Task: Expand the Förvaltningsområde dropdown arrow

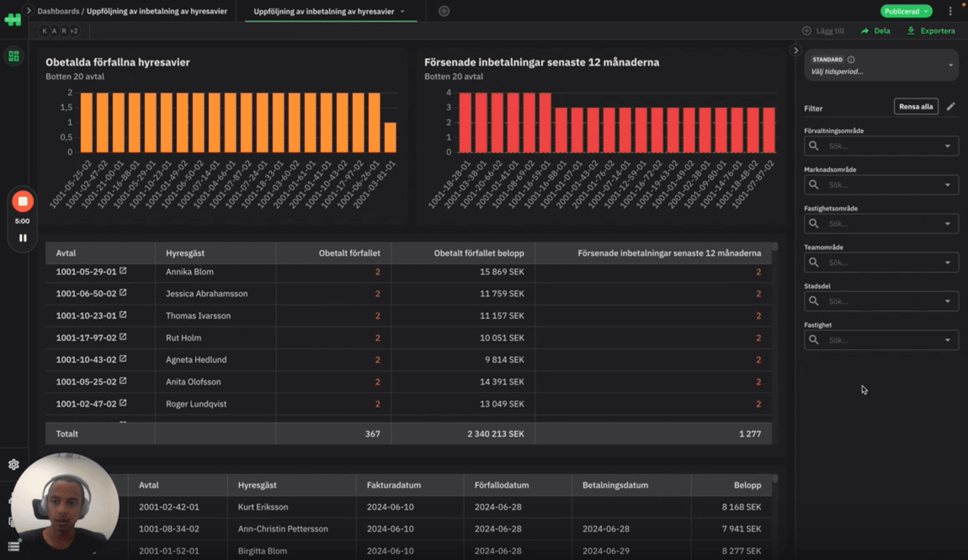Action: pos(948,146)
